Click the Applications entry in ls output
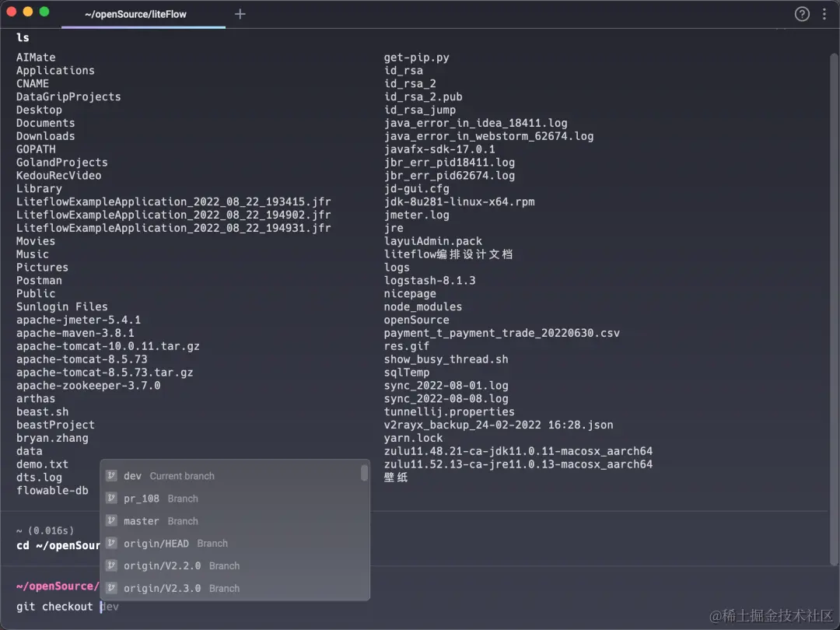840x630 pixels. point(55,70)
